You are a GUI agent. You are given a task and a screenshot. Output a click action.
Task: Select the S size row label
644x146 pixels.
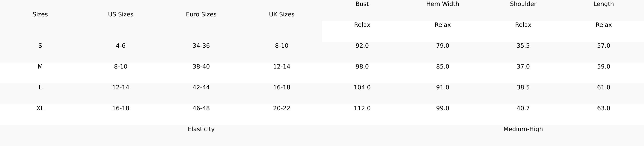coord(40,46)
